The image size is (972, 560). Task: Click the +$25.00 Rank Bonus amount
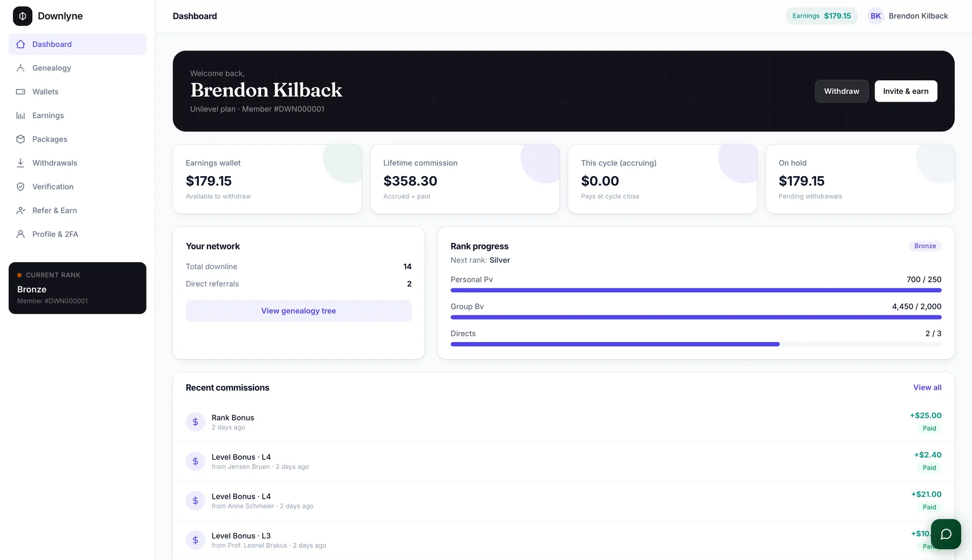tap(925, 415)
